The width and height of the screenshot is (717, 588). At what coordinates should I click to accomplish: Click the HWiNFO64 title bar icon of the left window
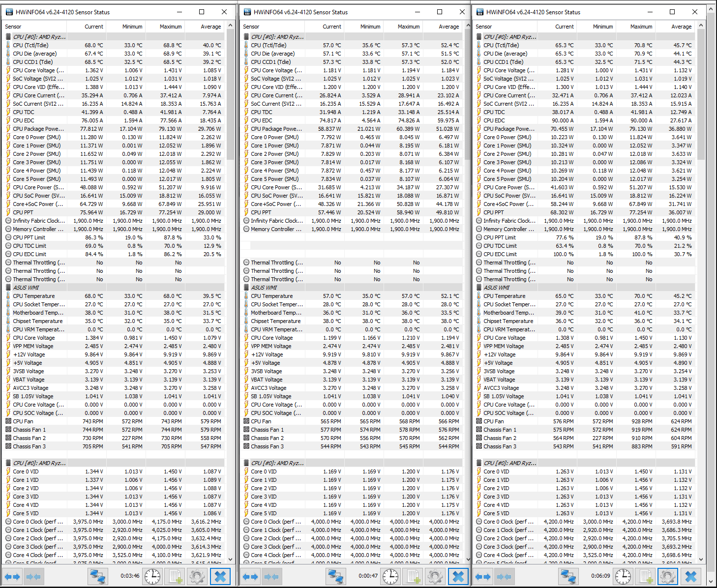(x=9, y=12)
